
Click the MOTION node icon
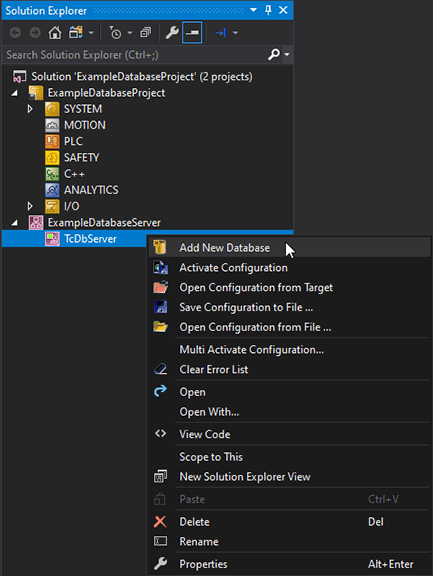(x=52, y=125)
